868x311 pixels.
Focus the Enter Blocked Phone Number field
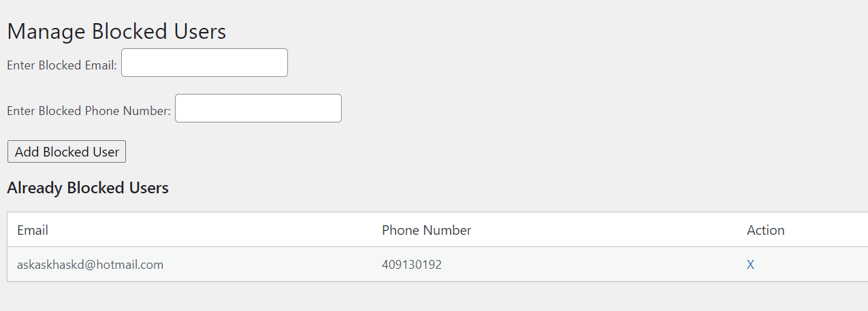258,108
